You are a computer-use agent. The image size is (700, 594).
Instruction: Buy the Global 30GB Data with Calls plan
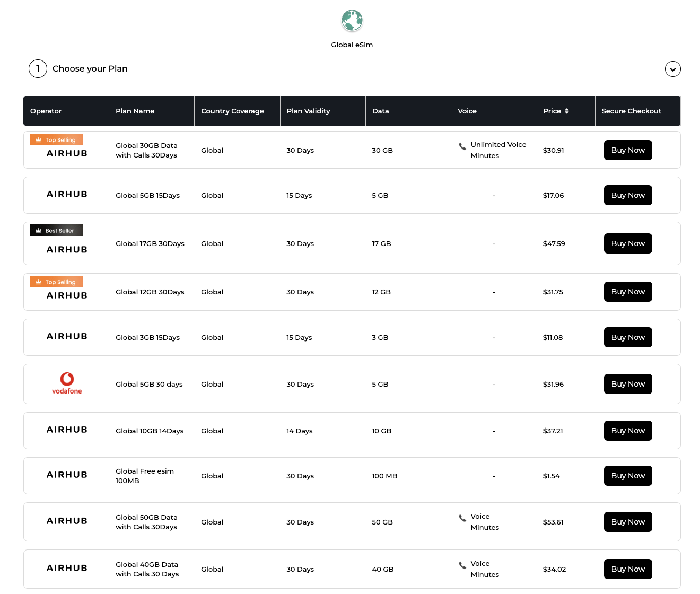628,150
